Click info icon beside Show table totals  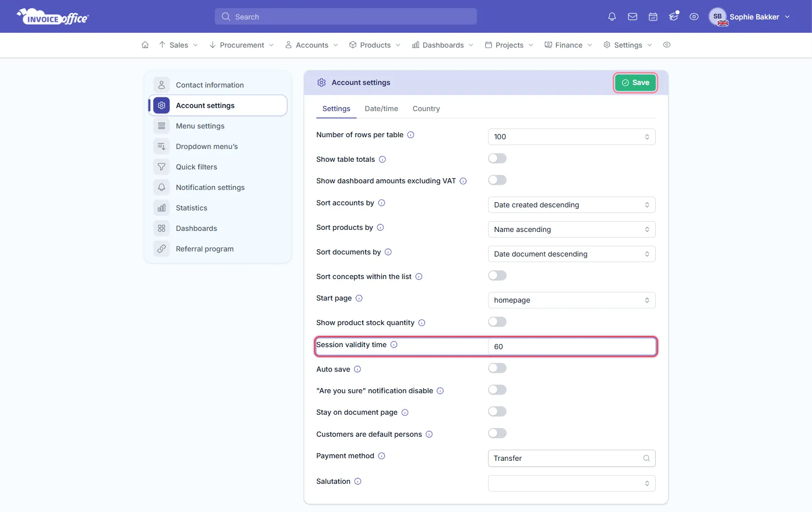[382, 160]
